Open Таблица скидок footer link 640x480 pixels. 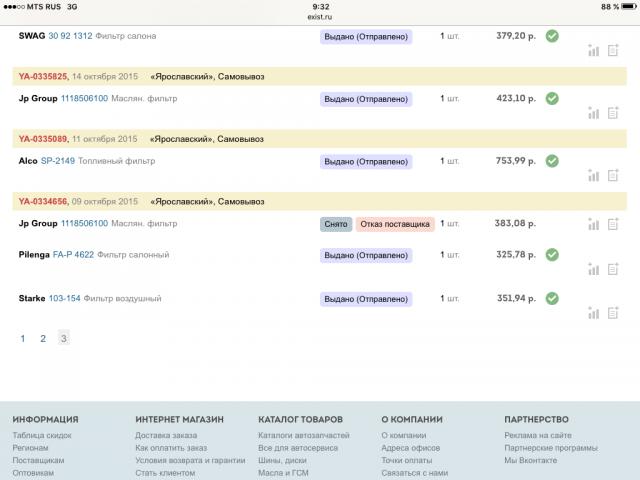click(x=42, y=435)
